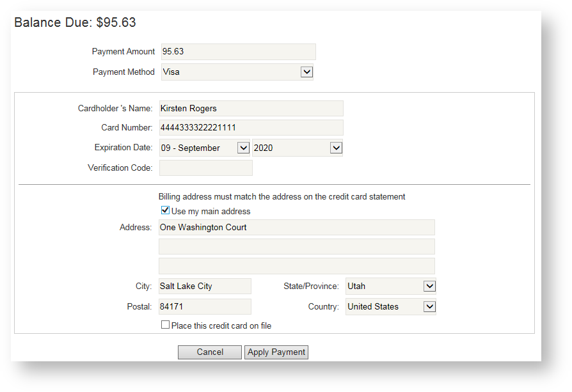Enable Place this credit card on file

click(x=164, y=325)
